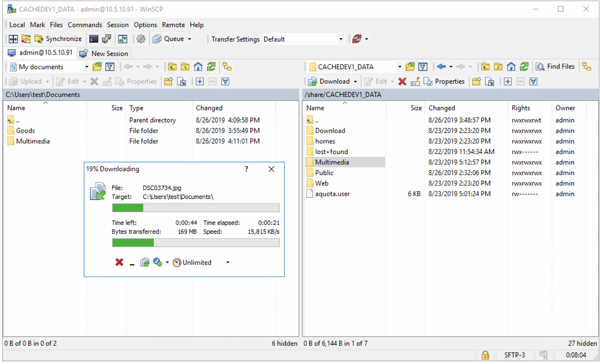Image resolution: width=600 pixels, height=364 pixels.
Task: Click Move to background queue icon in dialog
Action: coord(145,263)
